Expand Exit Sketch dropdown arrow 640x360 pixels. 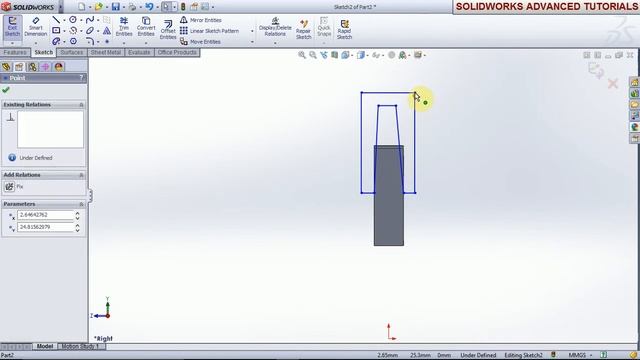[x=12, y=43]
